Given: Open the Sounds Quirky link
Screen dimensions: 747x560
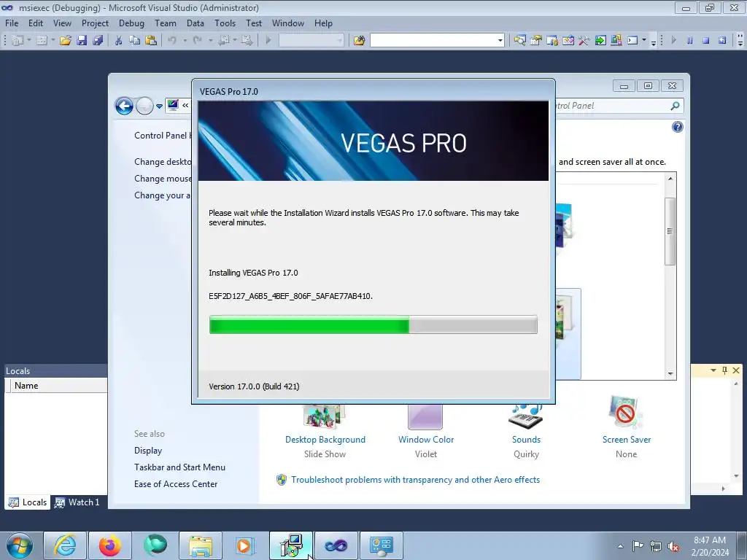Looking at the screenshot, I should point(526,440).
